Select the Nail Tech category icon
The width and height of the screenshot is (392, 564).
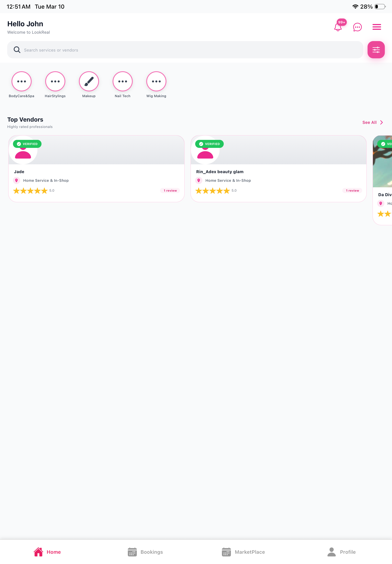pos(122,81)
